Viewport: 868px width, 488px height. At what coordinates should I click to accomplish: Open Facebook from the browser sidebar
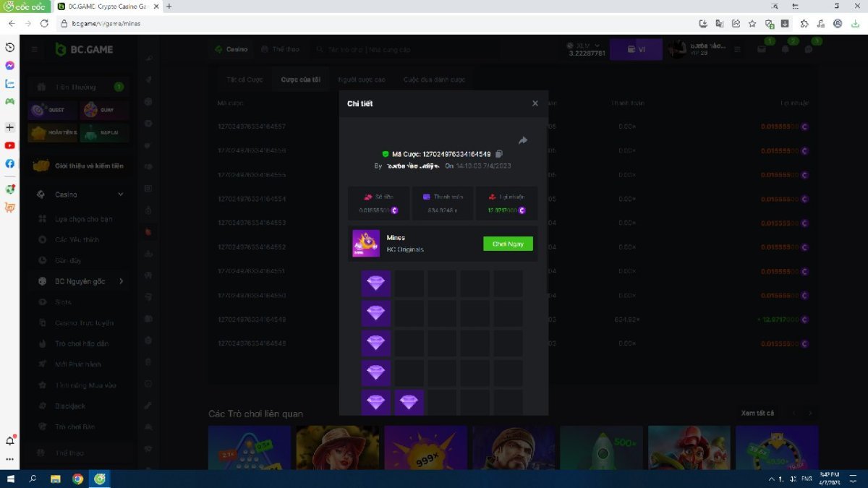click(x=10, y=163)
